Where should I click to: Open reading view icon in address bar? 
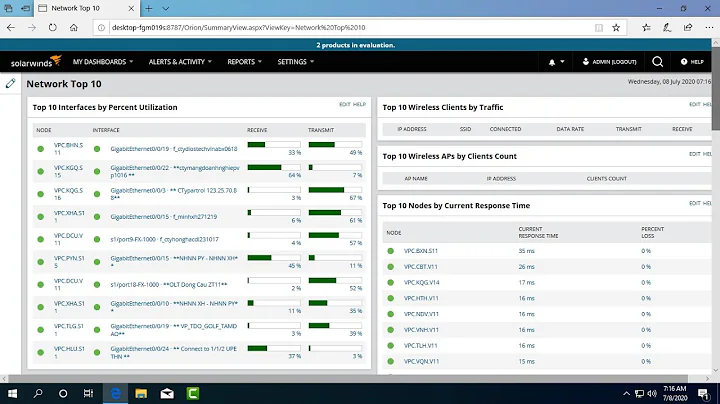click(x=599, y=28)
